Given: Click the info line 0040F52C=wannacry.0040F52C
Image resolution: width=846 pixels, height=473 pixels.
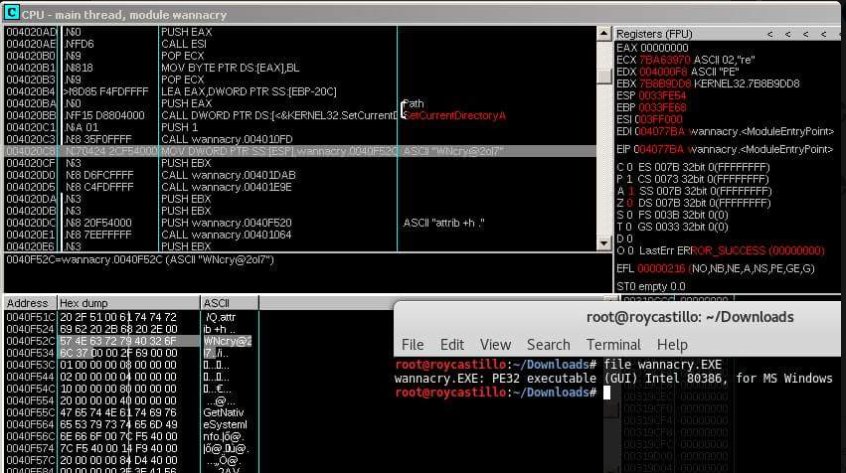Looking at the screenshot, I should click(x=140, y=260).
